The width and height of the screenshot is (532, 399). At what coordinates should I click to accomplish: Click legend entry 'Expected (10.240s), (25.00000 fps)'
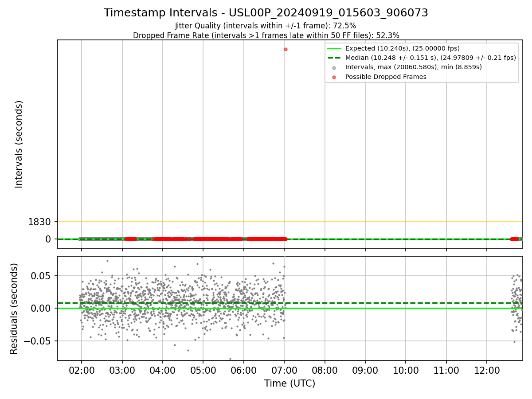point(402,48)
